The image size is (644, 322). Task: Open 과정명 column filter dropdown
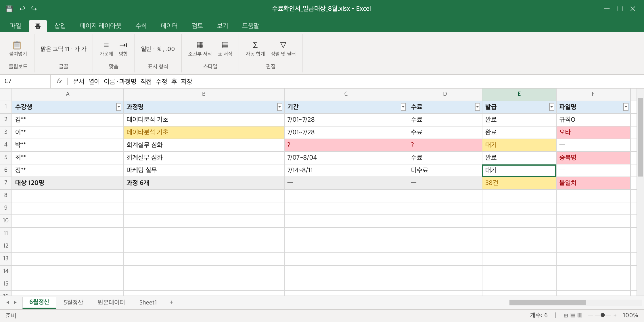click(x=279, y=107)
